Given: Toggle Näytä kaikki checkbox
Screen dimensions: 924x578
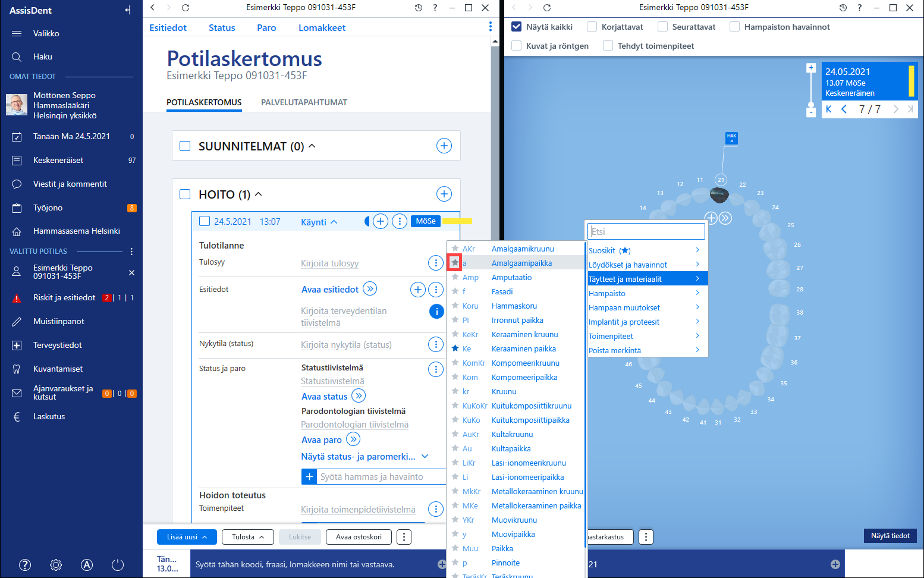Looking at the screenshot, I should (x=517, y=27).
